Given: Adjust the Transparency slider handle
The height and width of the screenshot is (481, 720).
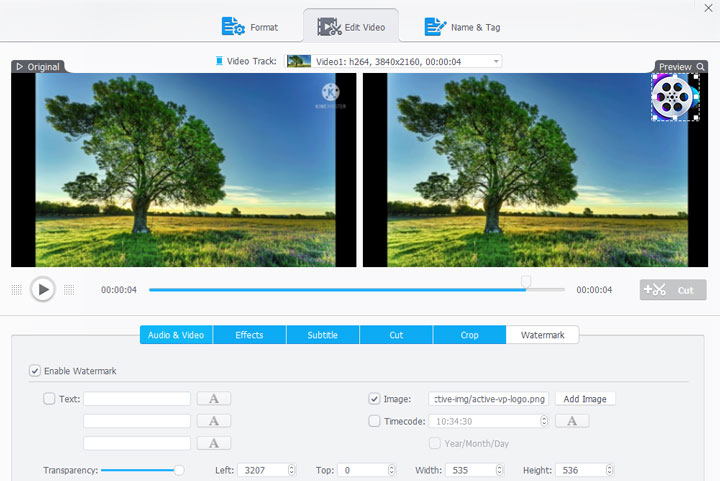Looking at the screenshot, I should tap(179, 470).
